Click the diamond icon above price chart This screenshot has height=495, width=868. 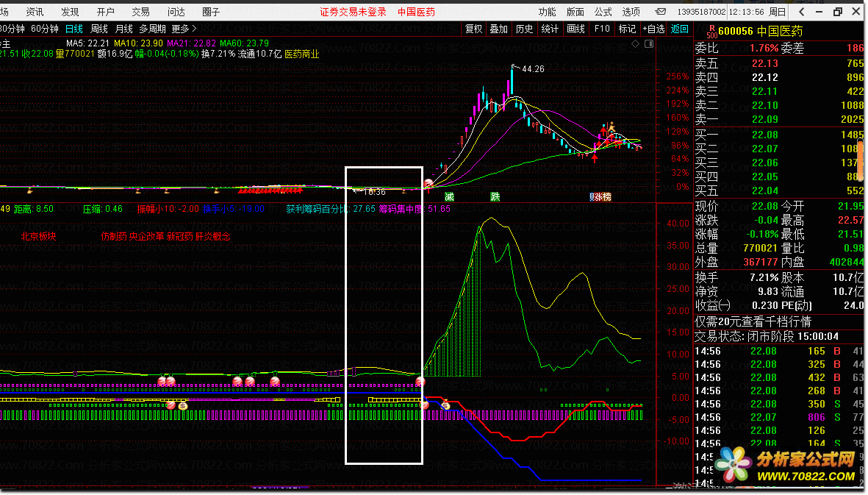point(636,43)
